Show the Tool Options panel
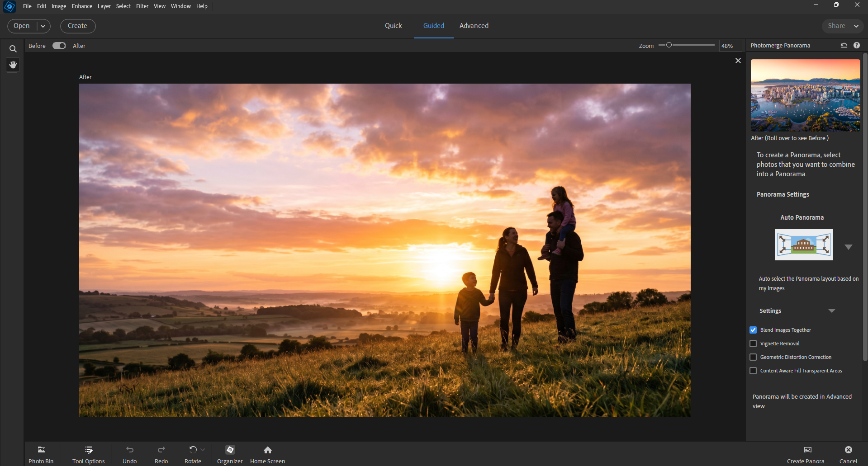Screen dimensions: 868x466 click(89, 454)
